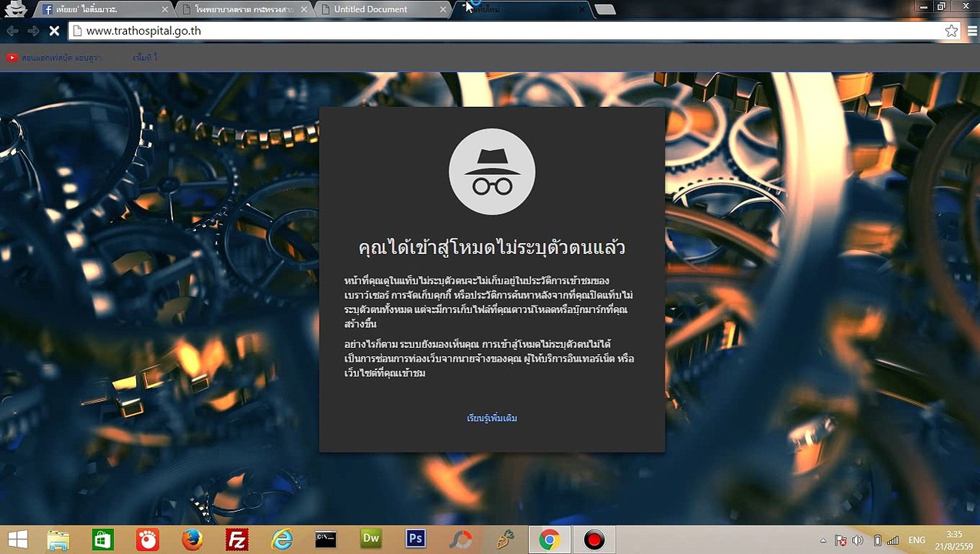Screen dimensions: 980x554
Task: Open the red camera app on taskbar
Action: pos(147,540)
